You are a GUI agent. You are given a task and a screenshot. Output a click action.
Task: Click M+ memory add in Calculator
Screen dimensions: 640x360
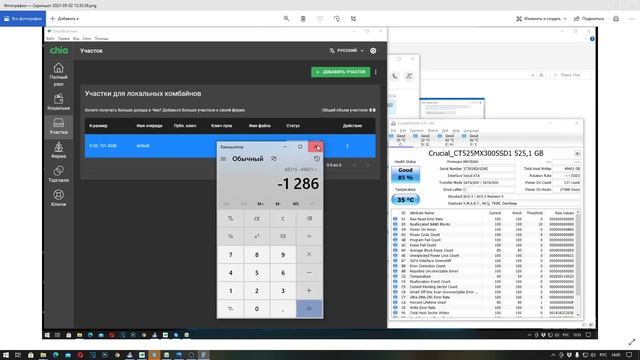[x=260, y=204]
